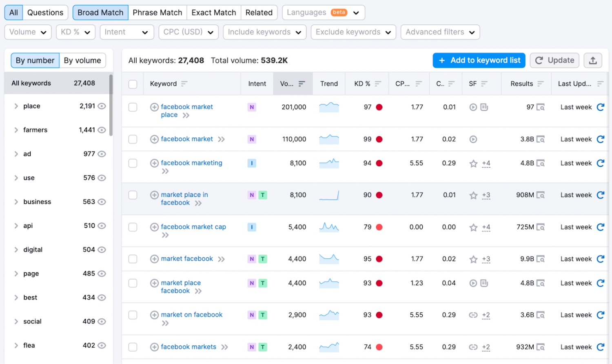
Task: Click 'Add to keyword list' button
Action: tap(479, 60)
